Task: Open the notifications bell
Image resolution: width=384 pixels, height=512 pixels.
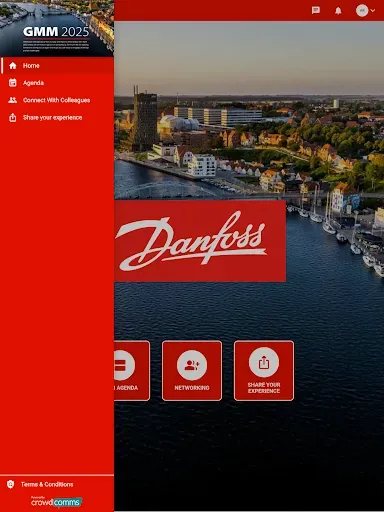Action: point(338,11)
